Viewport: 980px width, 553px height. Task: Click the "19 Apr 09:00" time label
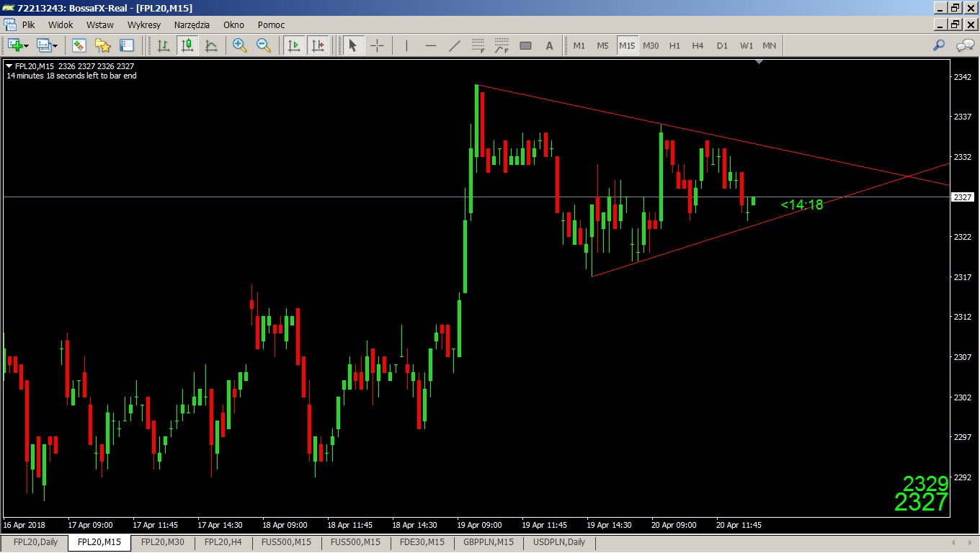pyautogui.click(x=479, y=525)
